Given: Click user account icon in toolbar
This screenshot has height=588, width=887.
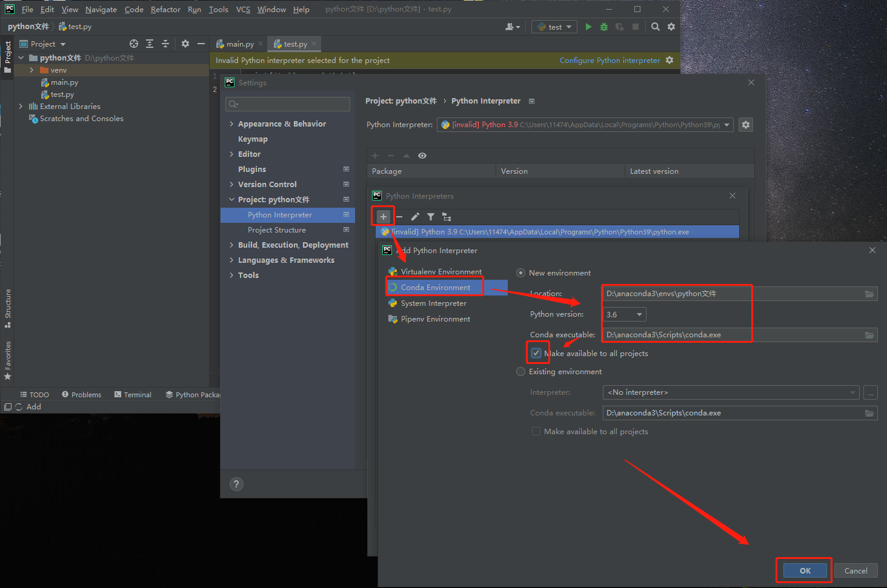Looking at the screenshot, I should coord(513,27).
